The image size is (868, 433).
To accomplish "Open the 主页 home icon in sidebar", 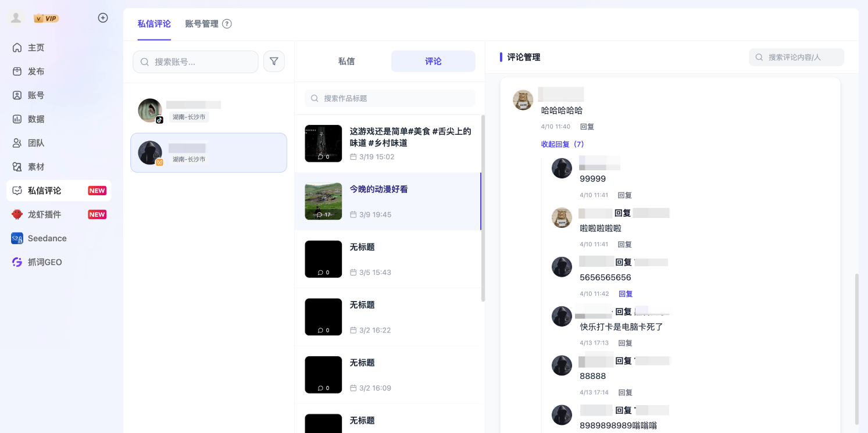I will [x=17, y=48].
